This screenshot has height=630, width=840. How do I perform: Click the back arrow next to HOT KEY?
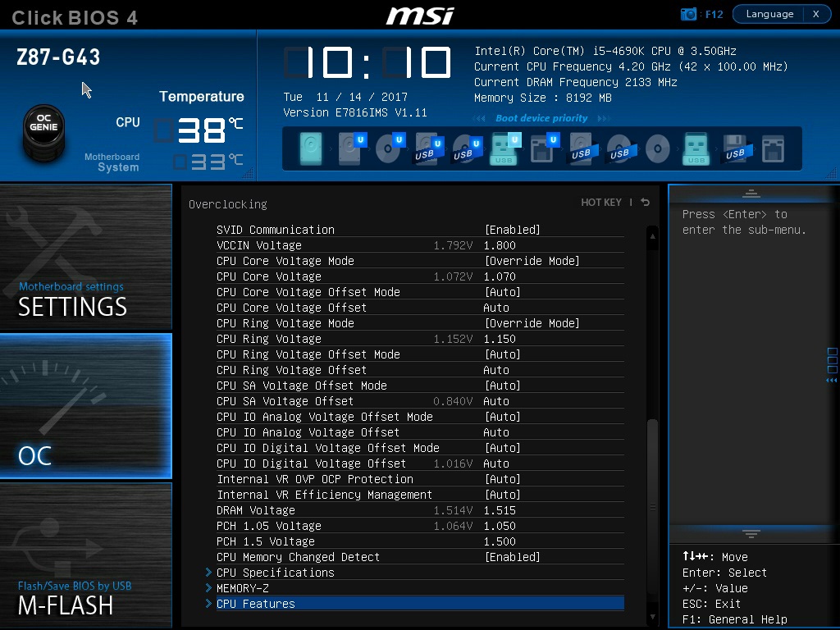pos(645,202)
